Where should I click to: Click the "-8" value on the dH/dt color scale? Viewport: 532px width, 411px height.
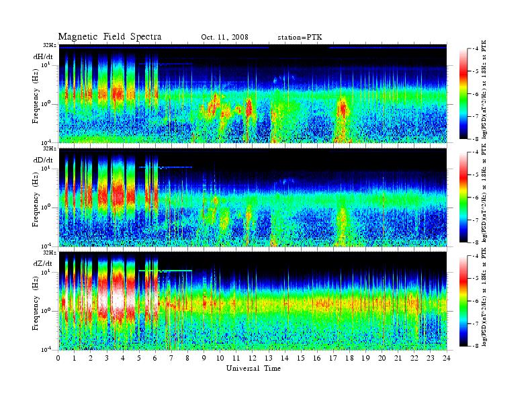coord(474,139)
